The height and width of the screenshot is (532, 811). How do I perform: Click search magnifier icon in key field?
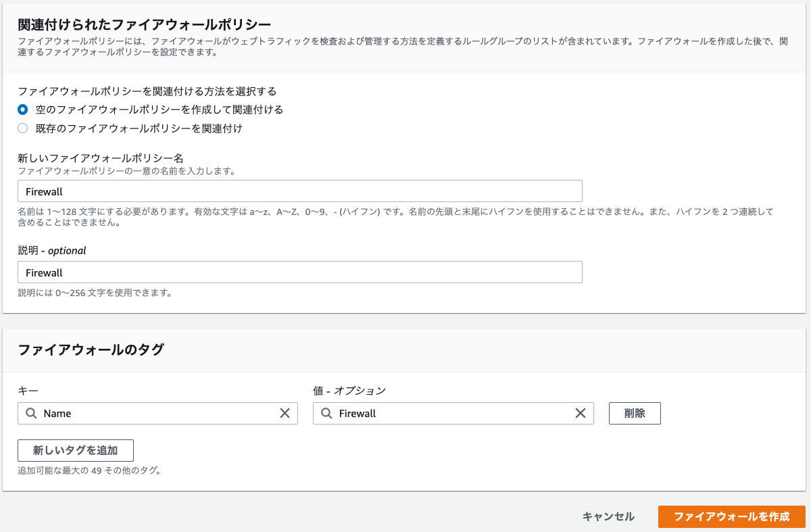[x=31, y=413]
